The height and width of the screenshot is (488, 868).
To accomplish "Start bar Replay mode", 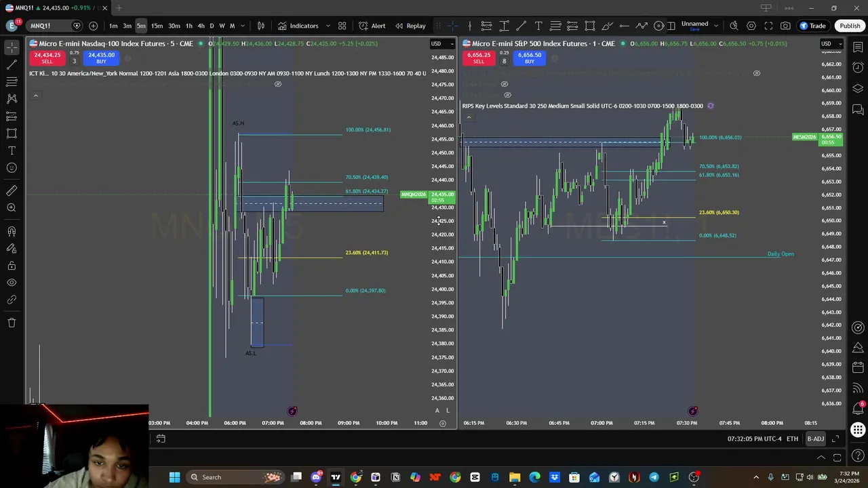I will [x=410, y=26].
